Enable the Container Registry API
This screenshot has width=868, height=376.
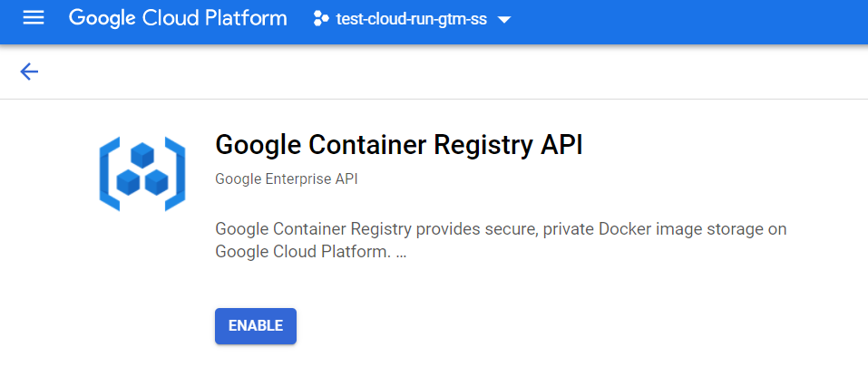256,326
